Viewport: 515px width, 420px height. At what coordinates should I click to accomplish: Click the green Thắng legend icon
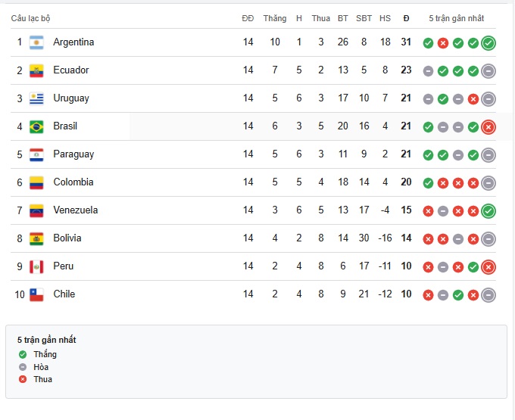[x=23, y=354]
